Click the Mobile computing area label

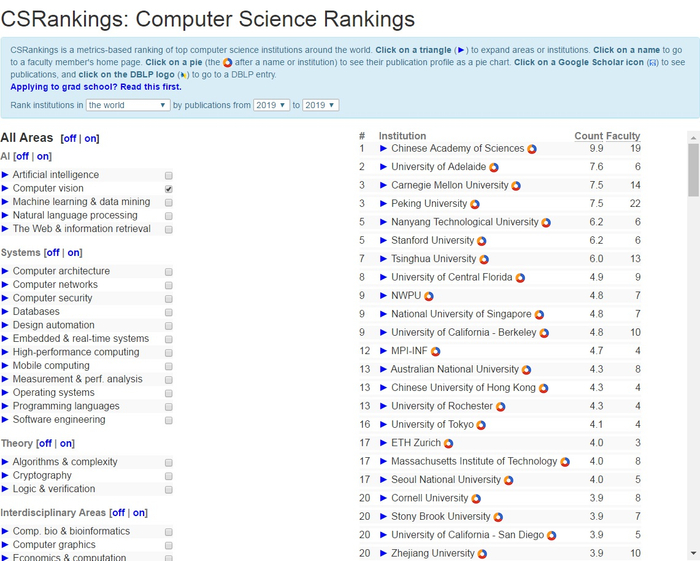pos(51,366)
